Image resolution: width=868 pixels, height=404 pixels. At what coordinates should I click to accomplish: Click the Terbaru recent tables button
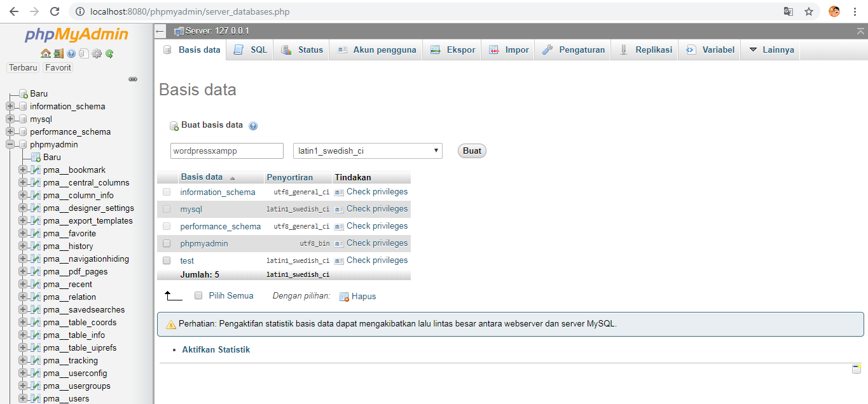coord(24,67)
